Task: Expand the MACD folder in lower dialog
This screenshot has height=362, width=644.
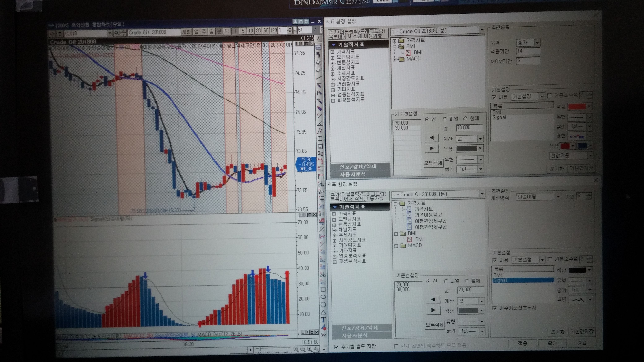Action: (x=396, y=246)
